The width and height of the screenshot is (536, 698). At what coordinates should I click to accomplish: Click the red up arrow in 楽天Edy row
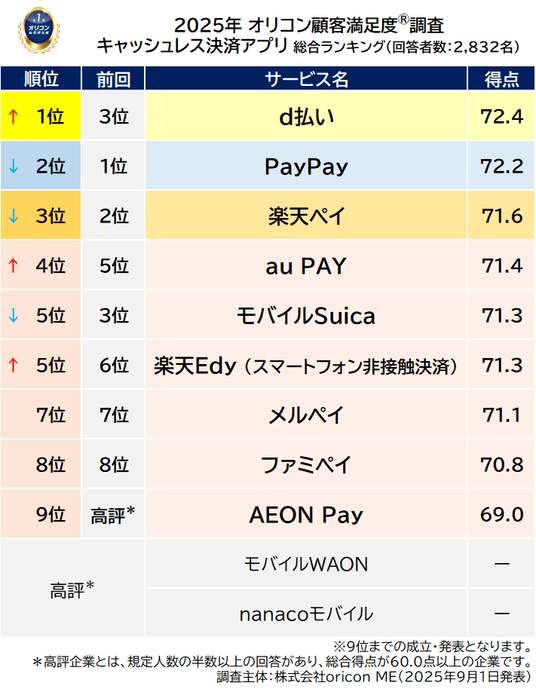13,365
